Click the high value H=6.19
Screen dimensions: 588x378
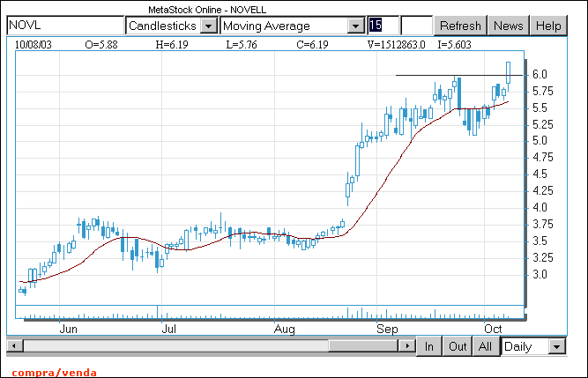click(x=172, y=45)
